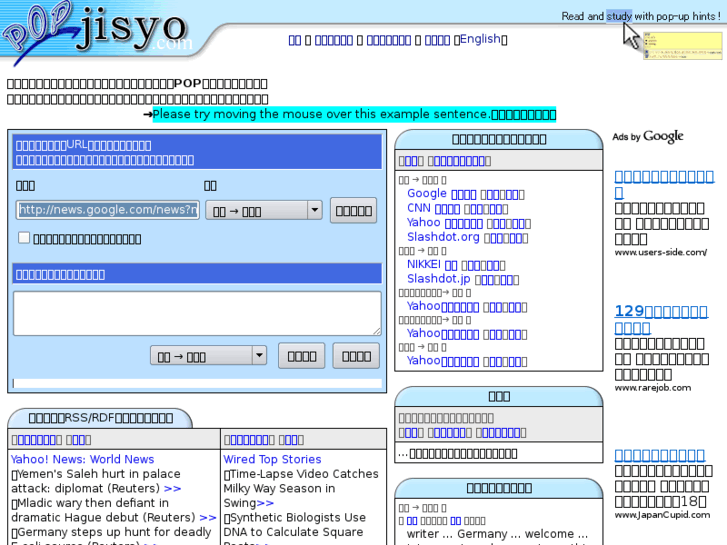The height and width of the screenshot is (545, 727).
Task: Click the text 'Time-Lapse Video Catches'
Action: 304,474
